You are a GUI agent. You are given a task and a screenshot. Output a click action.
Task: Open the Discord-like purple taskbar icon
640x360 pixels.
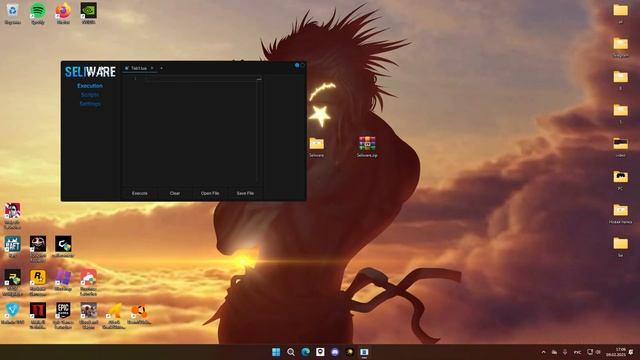[x=335, y=352]
